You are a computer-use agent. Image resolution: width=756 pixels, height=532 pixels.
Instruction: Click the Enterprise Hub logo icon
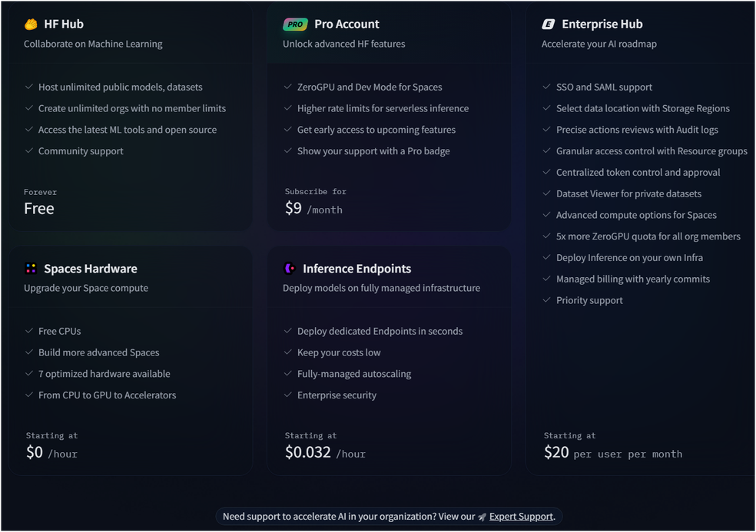coord(548,25)
